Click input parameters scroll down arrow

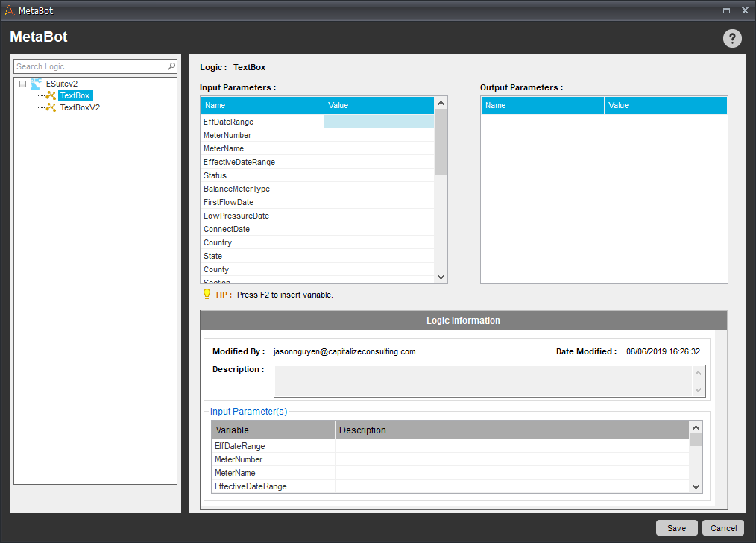pos(441,277)
